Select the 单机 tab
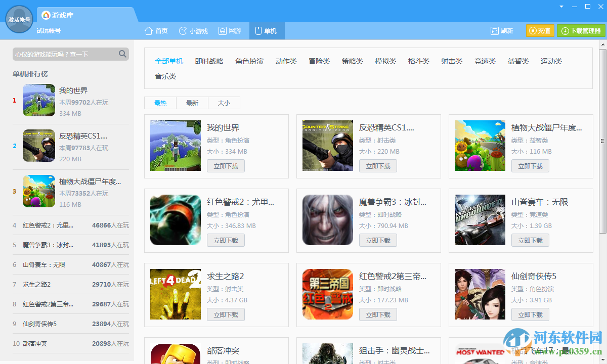 (x=267, y=31)
